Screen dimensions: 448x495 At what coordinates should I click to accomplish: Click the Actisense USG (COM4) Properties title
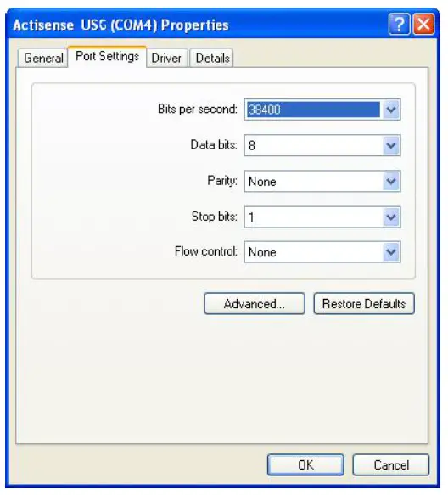pos(120,25)
